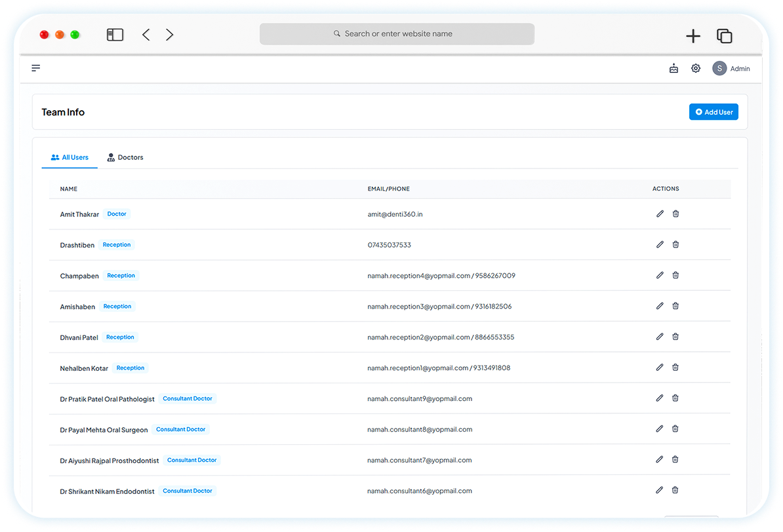
Task: Delete Champaben from the team
Action: pyautogui.click(x=675, y=275)
